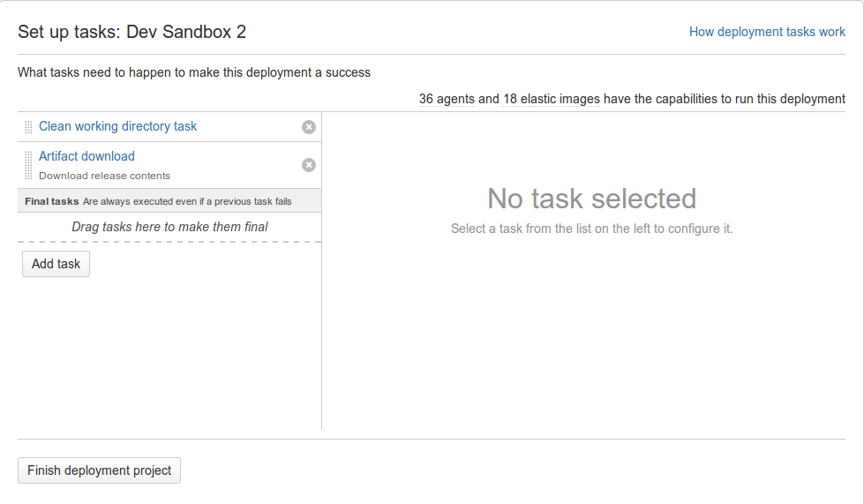
Task: Click the Add task button
Action: 56,264
